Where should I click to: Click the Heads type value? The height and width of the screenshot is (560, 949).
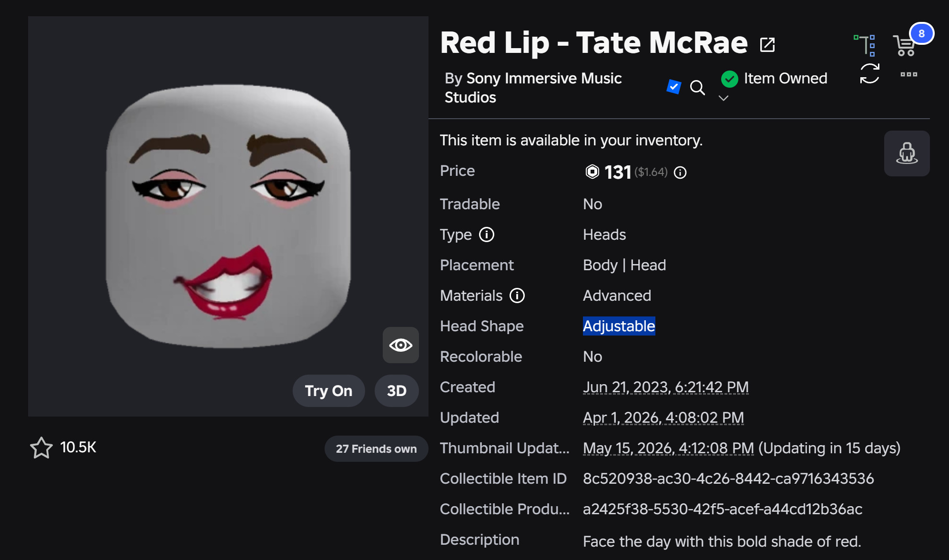click(x=604, y=234)
